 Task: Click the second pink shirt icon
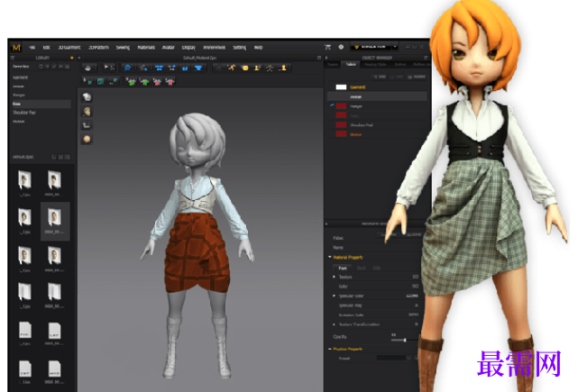tap(170, 81)
